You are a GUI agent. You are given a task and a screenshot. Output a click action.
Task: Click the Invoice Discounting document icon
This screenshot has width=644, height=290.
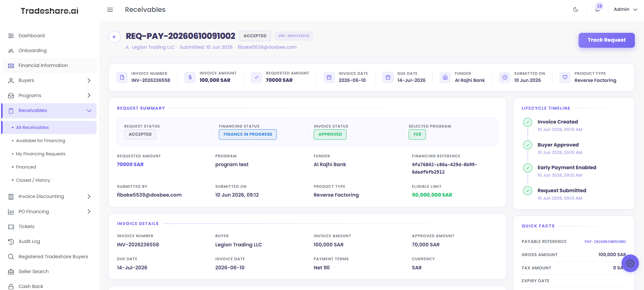(11, 197)
